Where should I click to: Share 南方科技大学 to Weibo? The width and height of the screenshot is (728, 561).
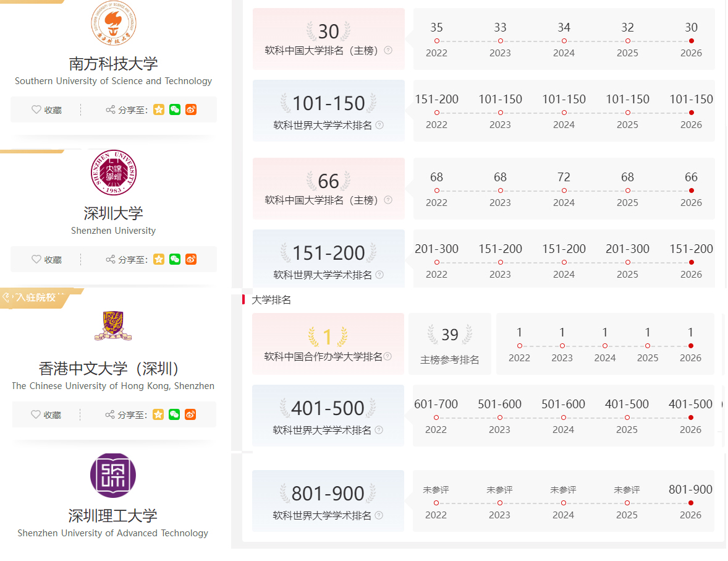[191, 109]
